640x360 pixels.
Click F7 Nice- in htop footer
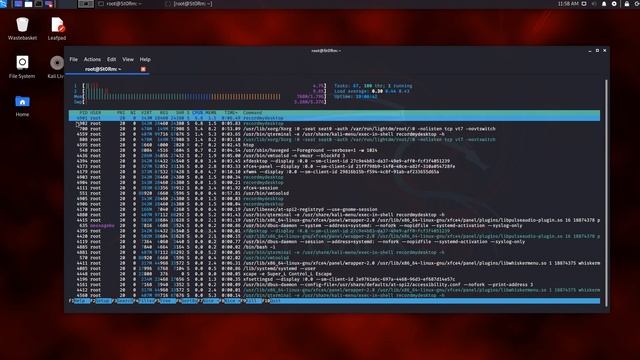point(209,301)
